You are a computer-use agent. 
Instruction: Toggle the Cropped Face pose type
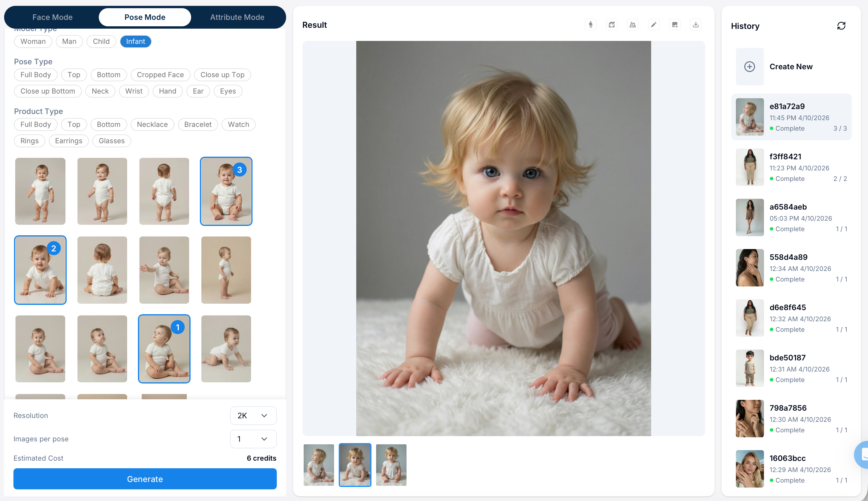(160, 75)
